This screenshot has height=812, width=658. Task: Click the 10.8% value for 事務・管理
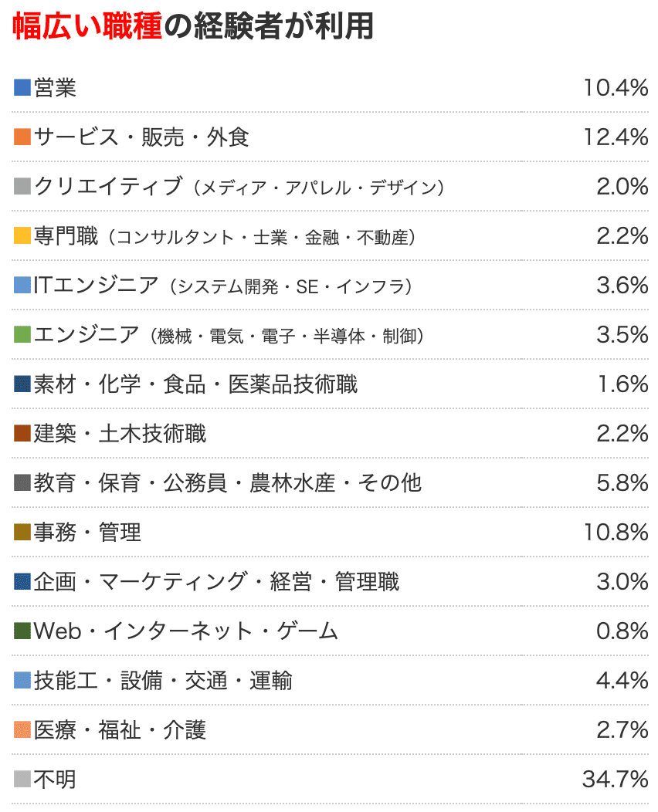[615, 533]
